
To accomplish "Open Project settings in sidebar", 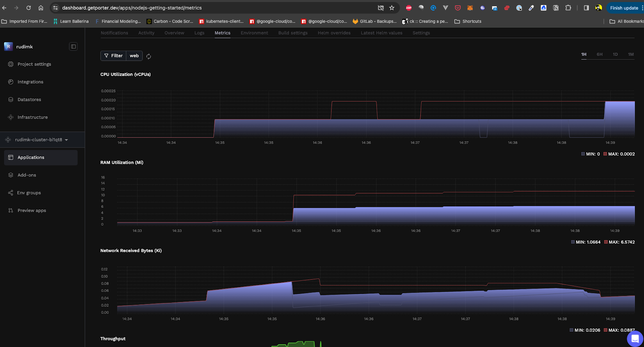I will 34,64.
